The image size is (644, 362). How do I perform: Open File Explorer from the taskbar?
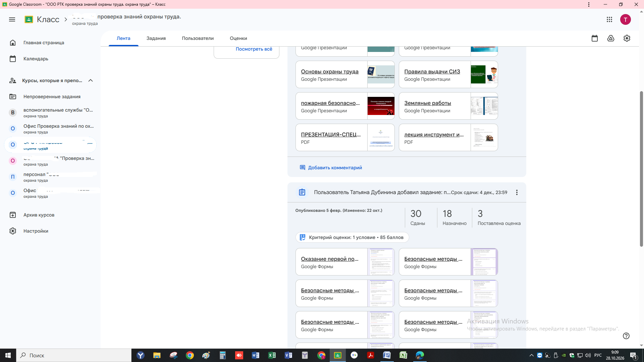pos(157,355)
